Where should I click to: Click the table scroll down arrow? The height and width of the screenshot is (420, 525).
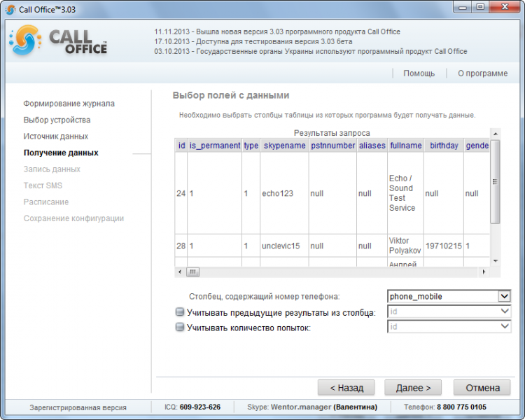(495, 261)
